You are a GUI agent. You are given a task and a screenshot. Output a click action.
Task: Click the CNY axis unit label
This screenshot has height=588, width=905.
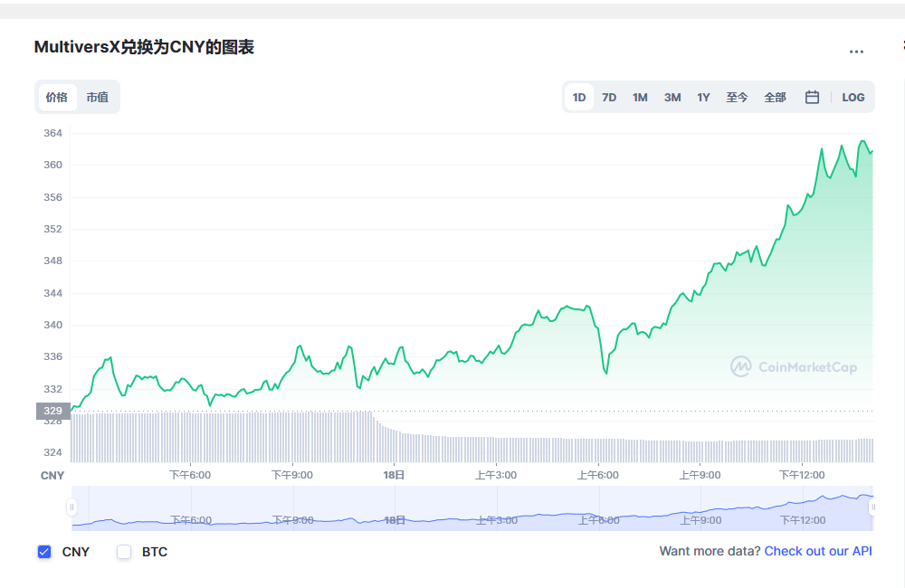(x=52, y=476)
